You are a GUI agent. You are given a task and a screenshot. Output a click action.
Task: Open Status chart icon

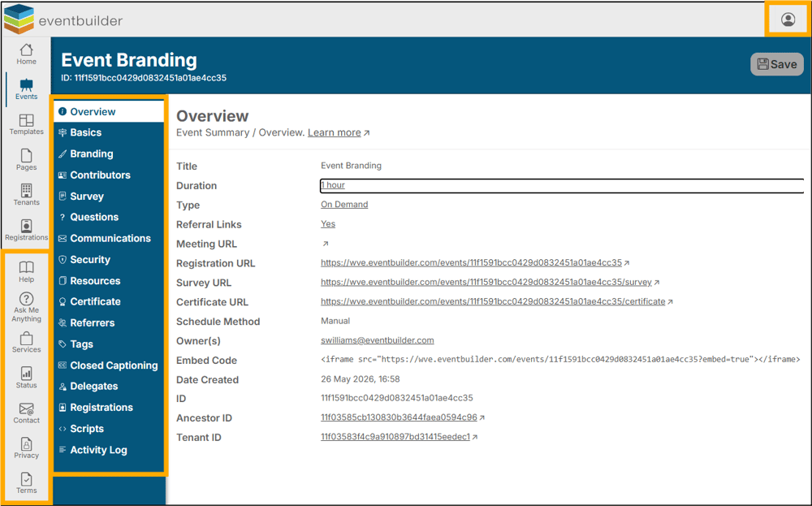27,378
